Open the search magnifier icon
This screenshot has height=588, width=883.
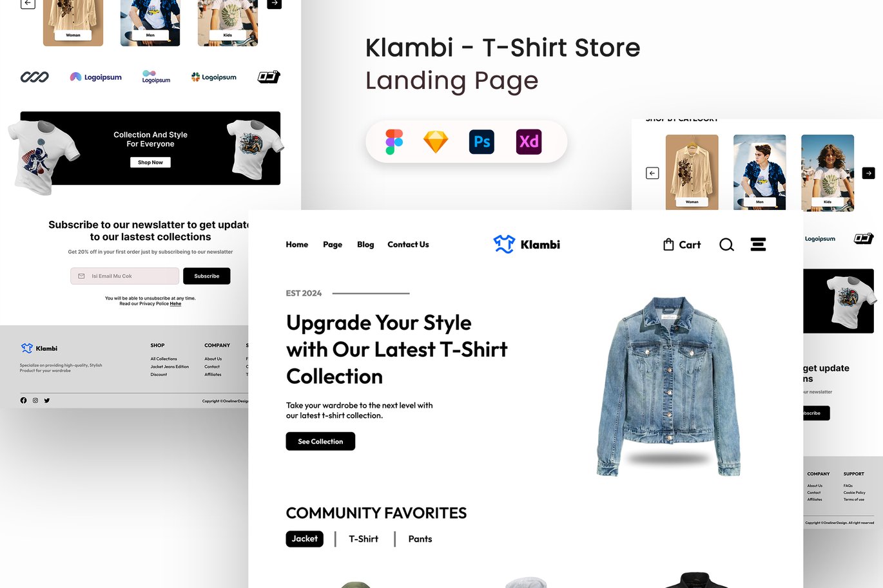click(x=726, y=245)
